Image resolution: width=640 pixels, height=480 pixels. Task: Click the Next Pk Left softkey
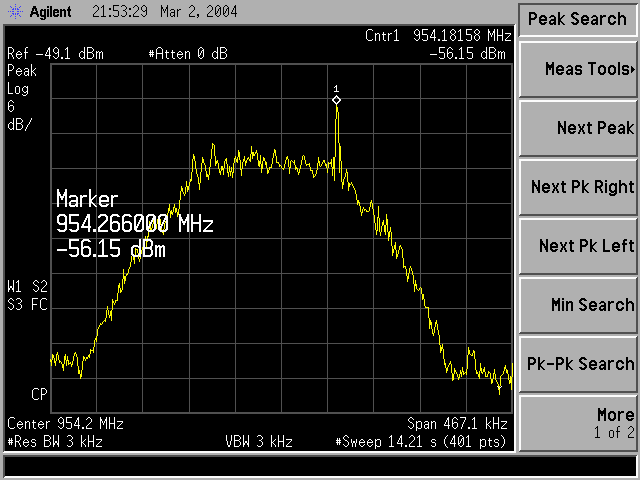coord(578,246)
